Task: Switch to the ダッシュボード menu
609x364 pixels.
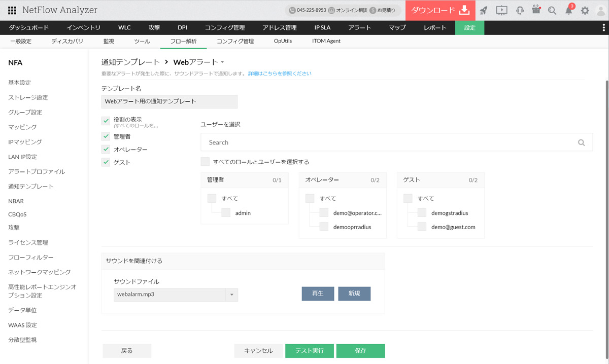Action: (29, 28)
